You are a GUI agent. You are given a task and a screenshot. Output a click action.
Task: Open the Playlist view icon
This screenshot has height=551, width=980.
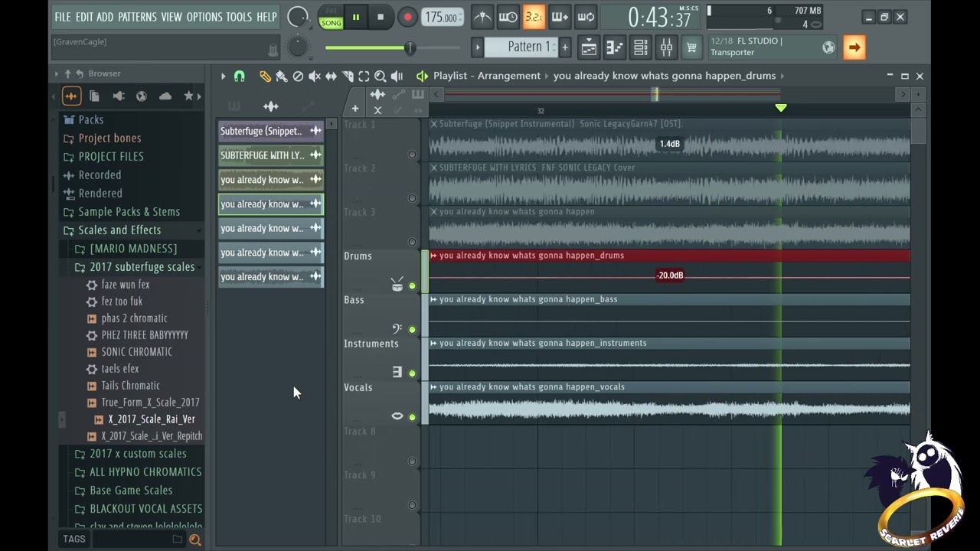(589, 47)
